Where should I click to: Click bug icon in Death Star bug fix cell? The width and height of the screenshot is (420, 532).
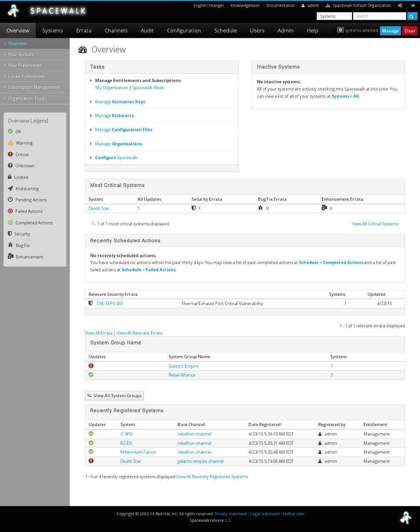coord(260,208)
